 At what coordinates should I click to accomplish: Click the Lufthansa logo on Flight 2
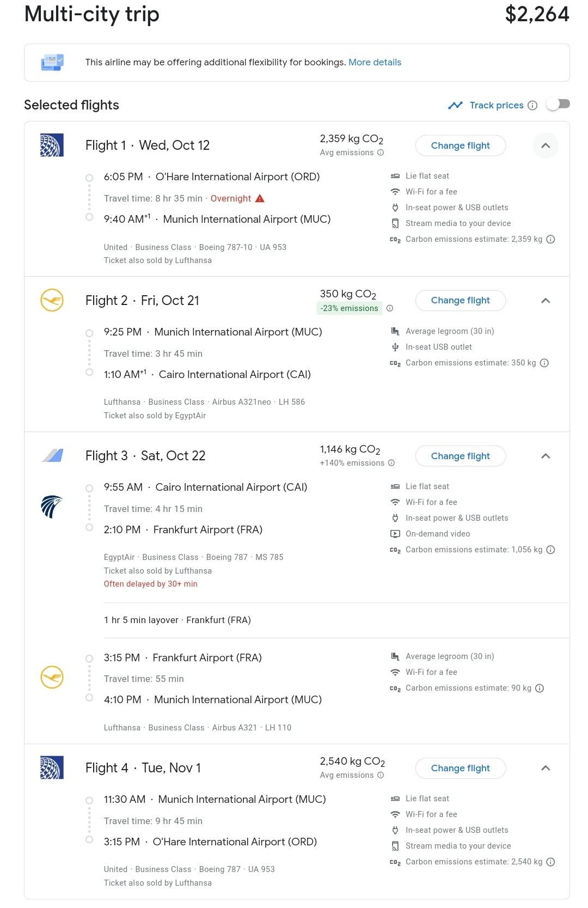[x=52, y=300]
